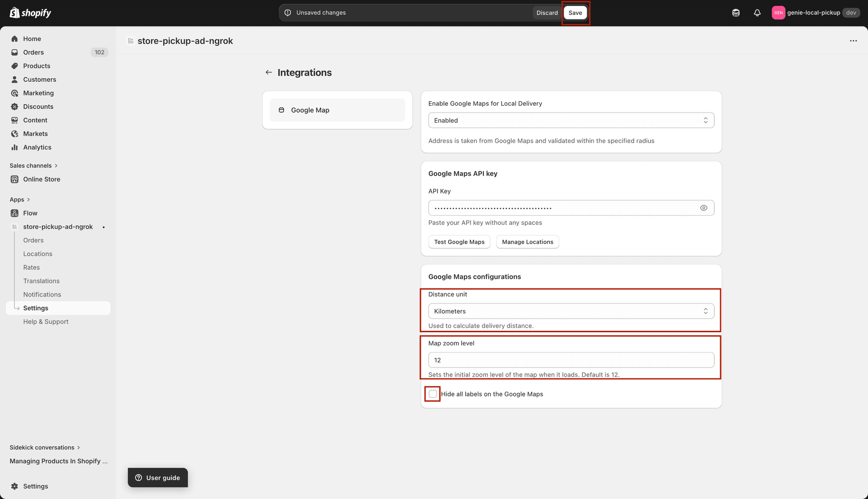
Task: Click the Map zoom level input field
Action: coord(571,360)
